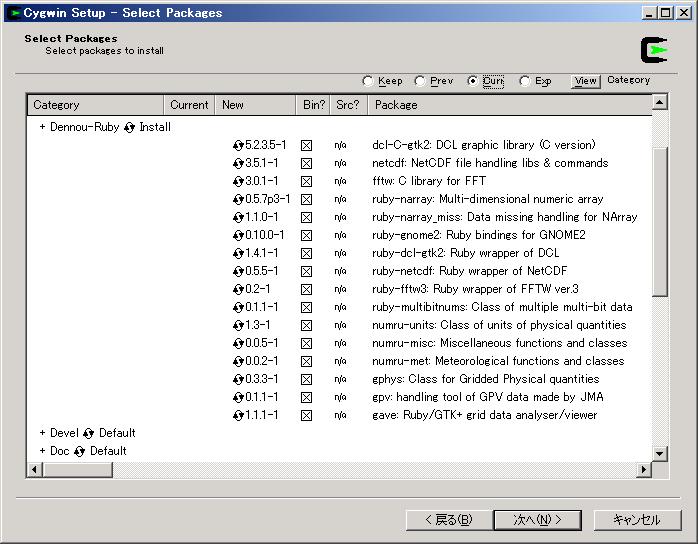Cycle version icon for ruby-netcdf package
The image size is (698, 544).
pos(238,272)
